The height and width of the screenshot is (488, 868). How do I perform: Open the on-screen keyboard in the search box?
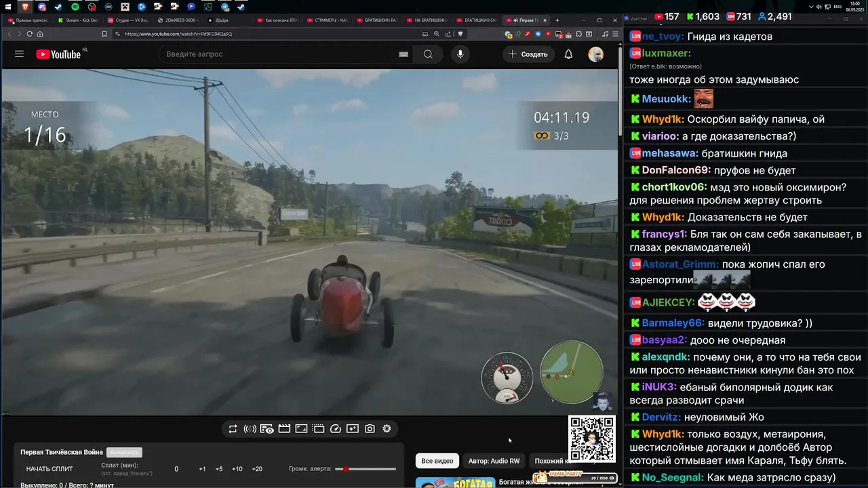[403, 54]
